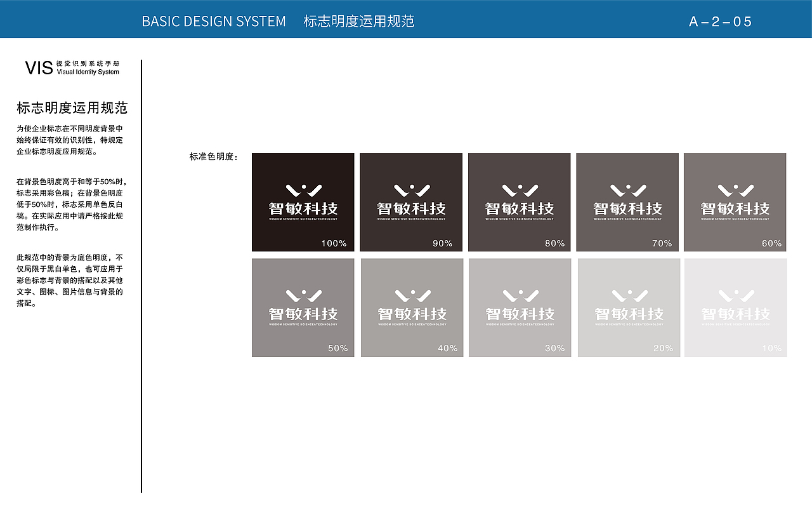Click the WISDOM SENSITIVE tagline in the 100% swatch
Viewport: 812px width, 508px height.
point(303,219)
